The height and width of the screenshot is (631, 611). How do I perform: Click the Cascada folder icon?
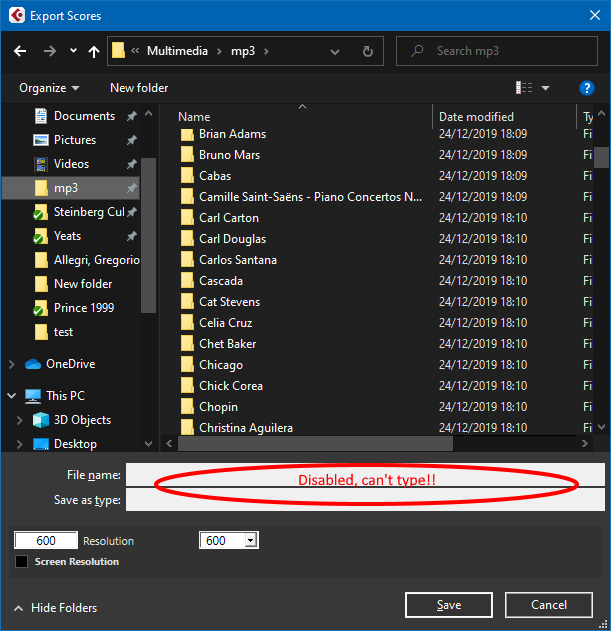tap(187, 280)
